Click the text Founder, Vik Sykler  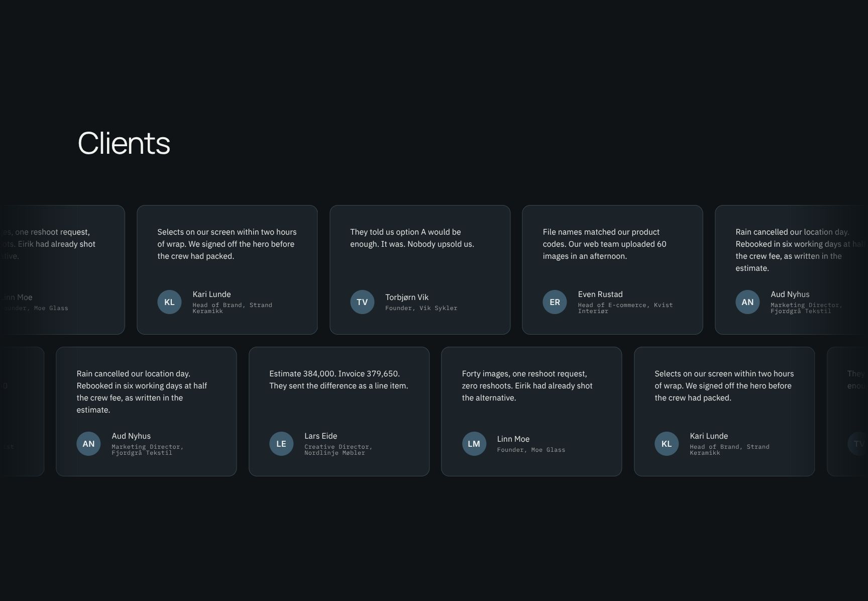pyautogui.click(x=421, y=308)
